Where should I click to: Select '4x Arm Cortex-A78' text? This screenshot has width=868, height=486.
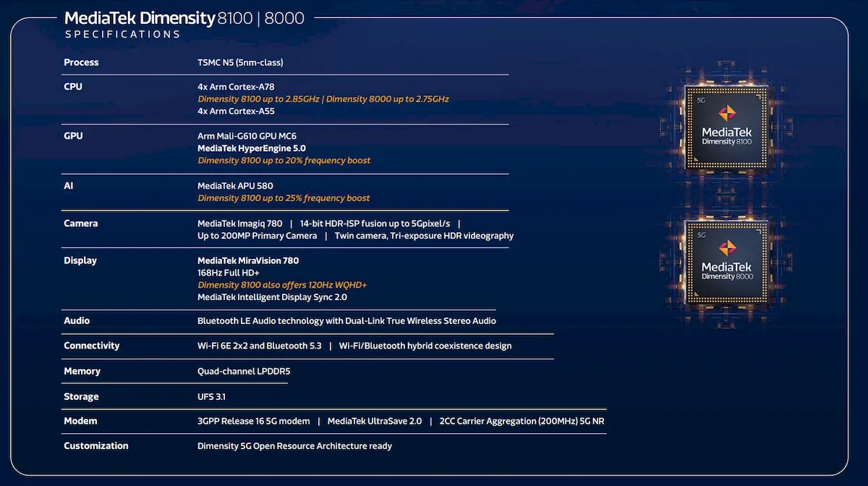coord(236,87)
